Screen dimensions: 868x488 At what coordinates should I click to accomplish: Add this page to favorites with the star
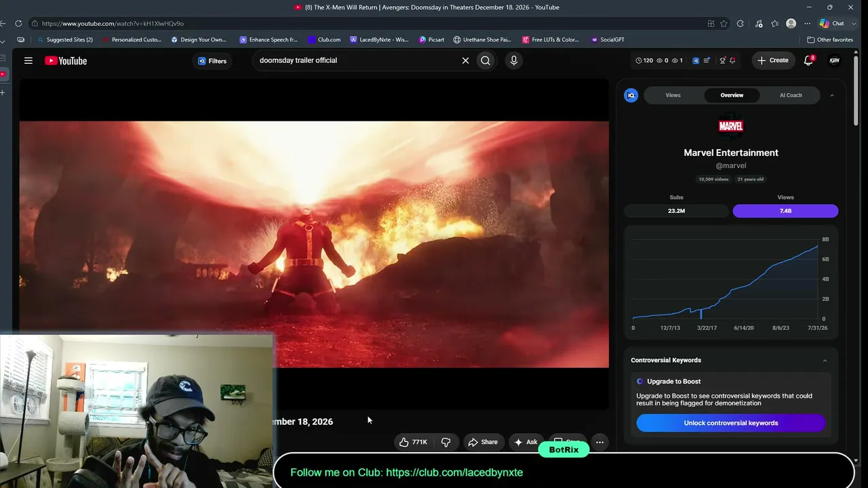(x=724, y=24)
